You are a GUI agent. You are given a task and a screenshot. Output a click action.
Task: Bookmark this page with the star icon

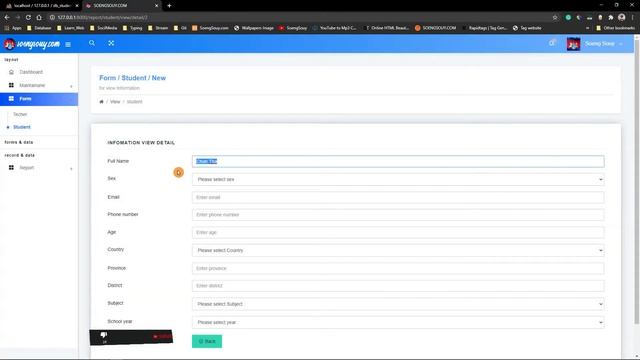(x=555, y=17)
